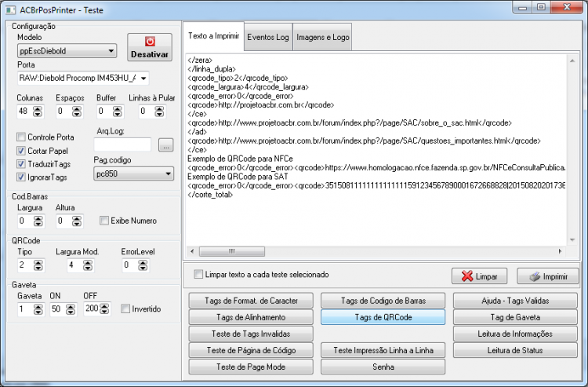The image size is (588, 387).
Task: Click the application icon in title bar
Action: click(x=10, y=10)
